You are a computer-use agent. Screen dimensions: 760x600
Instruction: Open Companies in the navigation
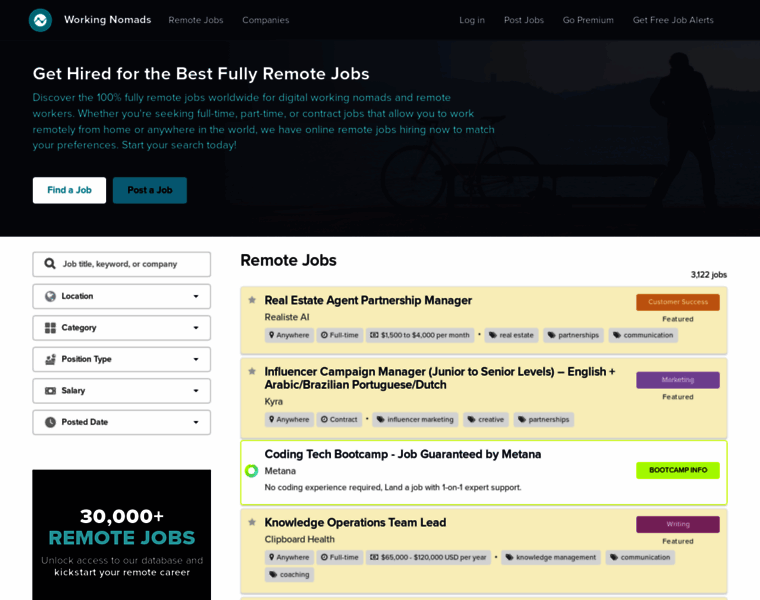266,20
